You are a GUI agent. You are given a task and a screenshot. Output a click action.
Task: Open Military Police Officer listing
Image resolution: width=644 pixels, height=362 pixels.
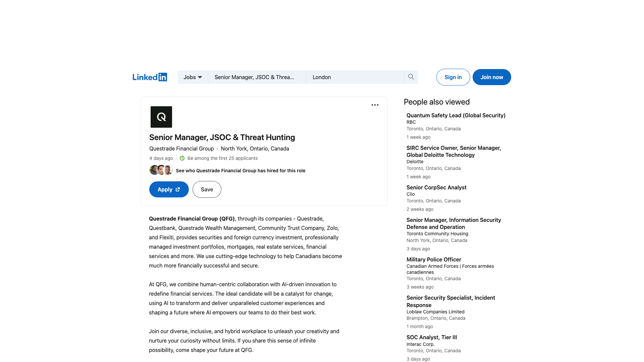point(434,259)
